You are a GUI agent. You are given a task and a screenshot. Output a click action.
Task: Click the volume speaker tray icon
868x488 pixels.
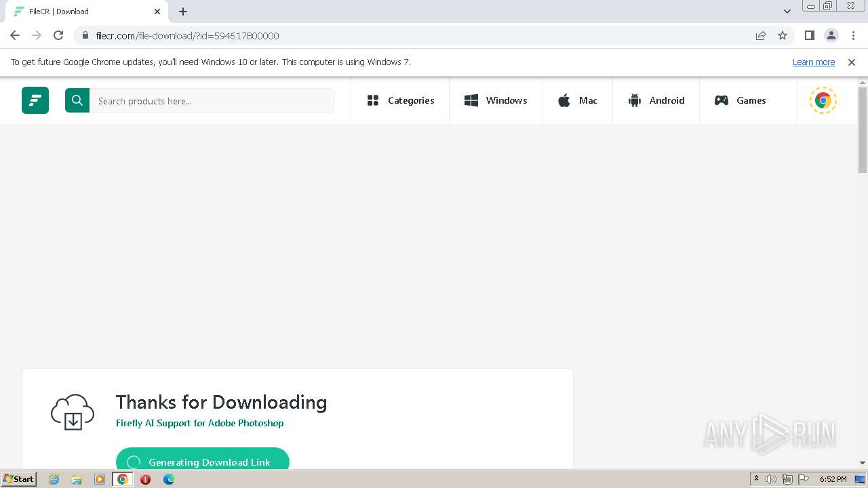click(x=771, y=479)
